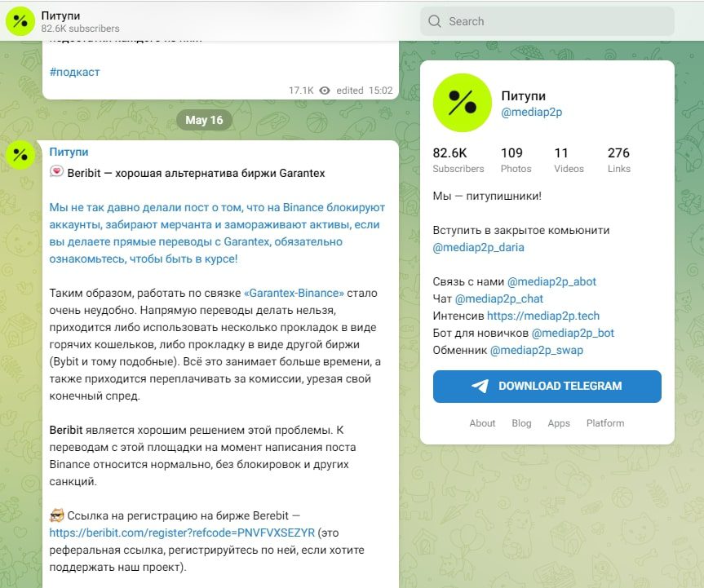Open the @mediap2p_abot contact link
This screenshot has height=588, width=704.
pos(551,281)
